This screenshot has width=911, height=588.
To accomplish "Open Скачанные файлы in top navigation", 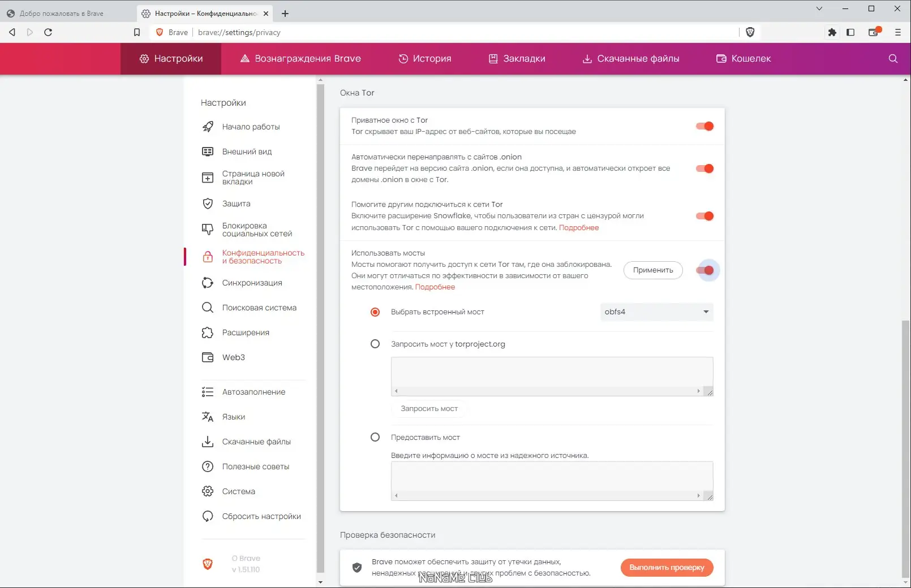I will pyautogui.click(x=631, y=59).
